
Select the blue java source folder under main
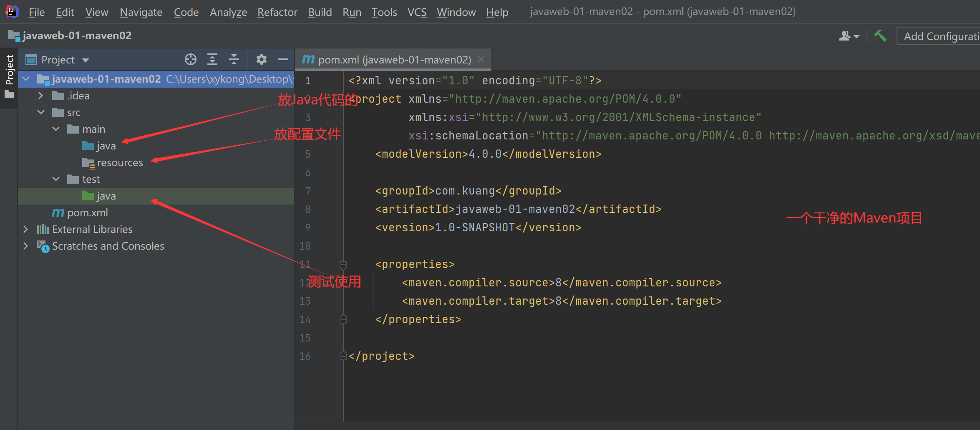coord(99,146)
